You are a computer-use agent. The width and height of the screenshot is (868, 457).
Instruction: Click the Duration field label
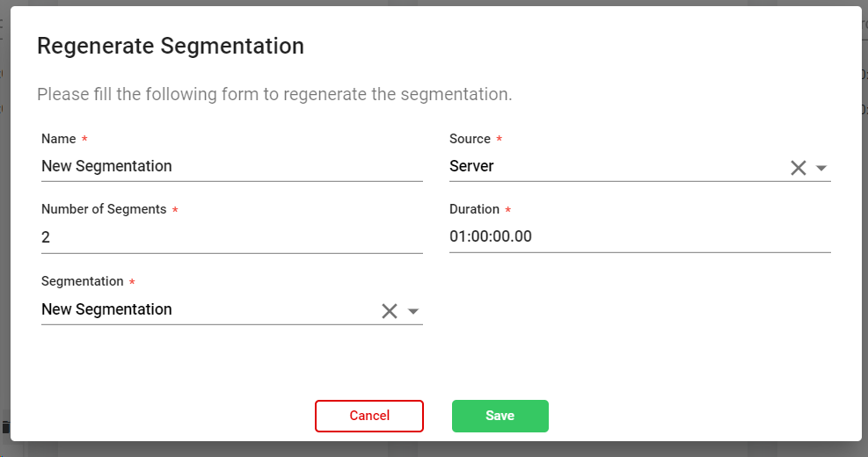(474, 209)
